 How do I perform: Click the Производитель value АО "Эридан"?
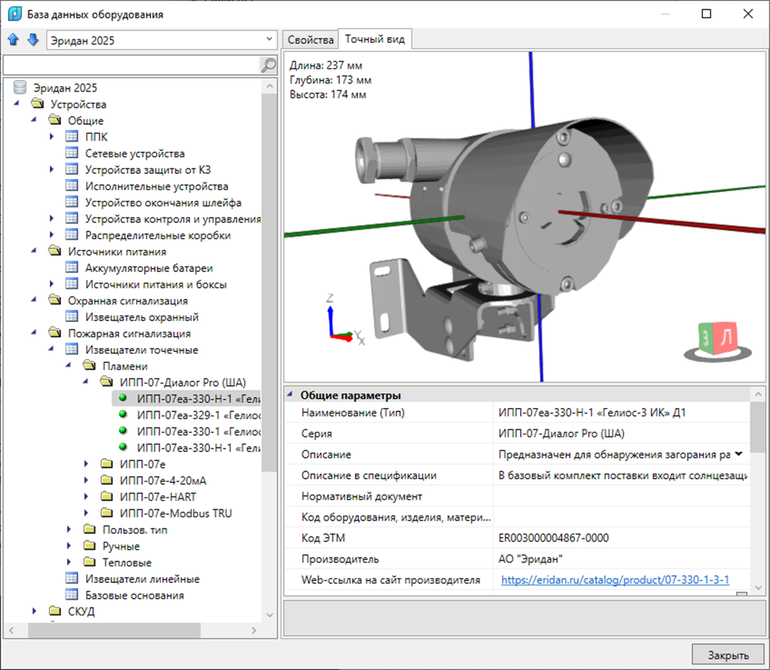530,559
